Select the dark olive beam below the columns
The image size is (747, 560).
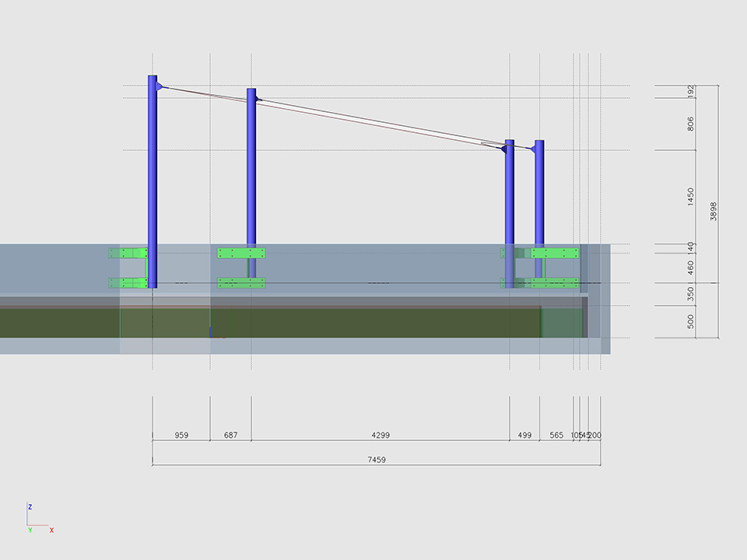coord(350,323)
